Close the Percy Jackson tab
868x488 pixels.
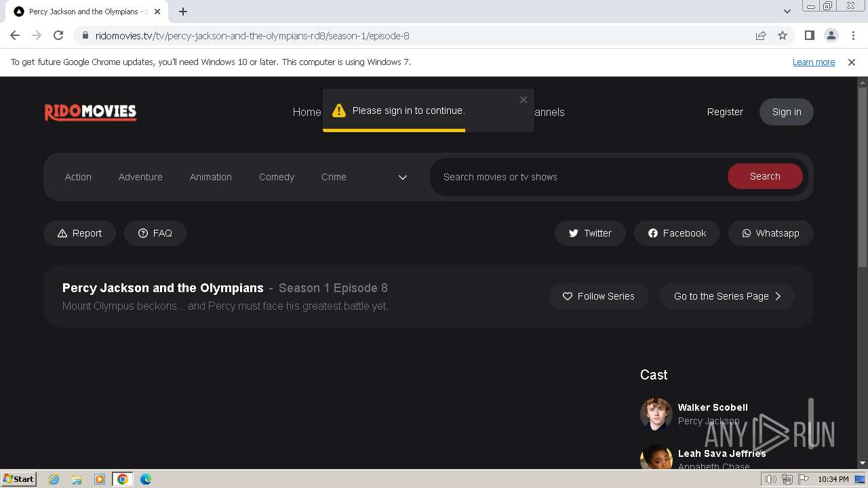coord(157,12)
